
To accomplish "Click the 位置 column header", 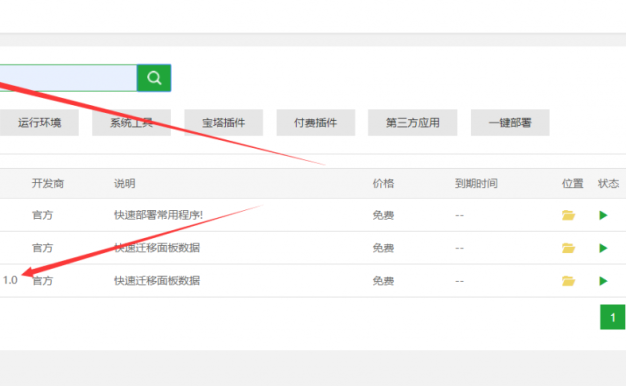I will (x=573, y=184).
